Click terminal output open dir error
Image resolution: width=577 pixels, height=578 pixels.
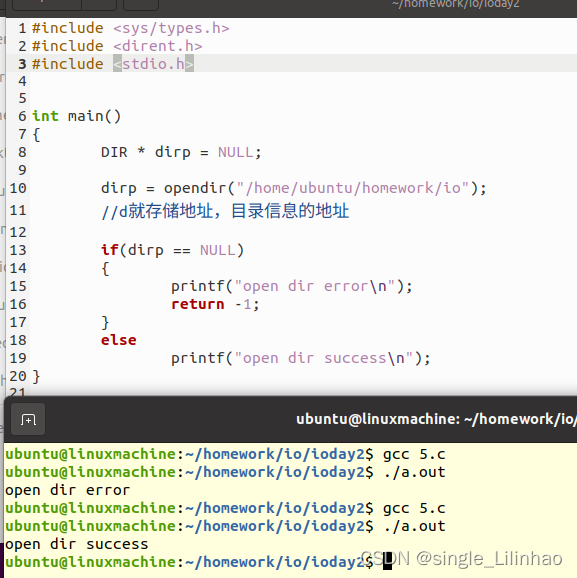point(67,491)
